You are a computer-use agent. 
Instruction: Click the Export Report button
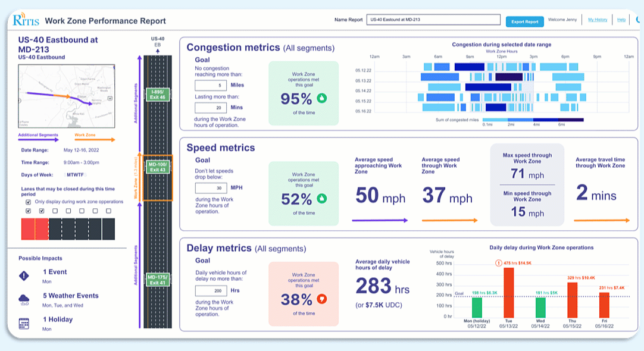[x=524, y=21]
